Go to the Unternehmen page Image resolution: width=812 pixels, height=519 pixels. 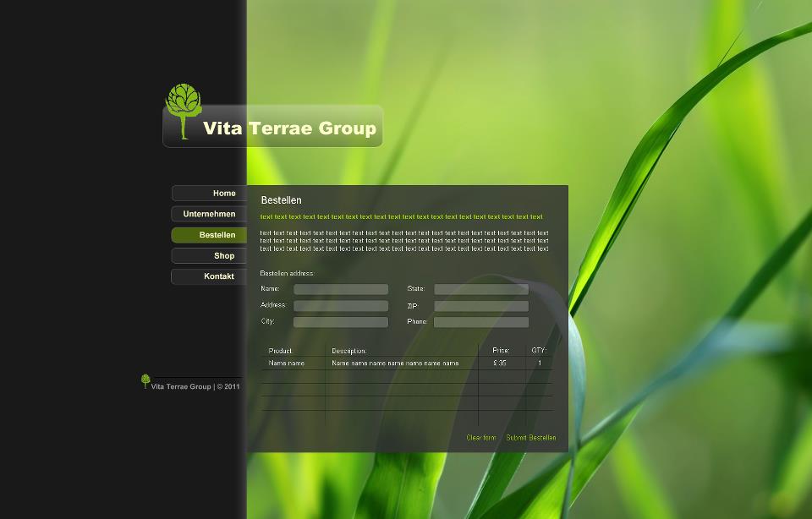point(209,214)
